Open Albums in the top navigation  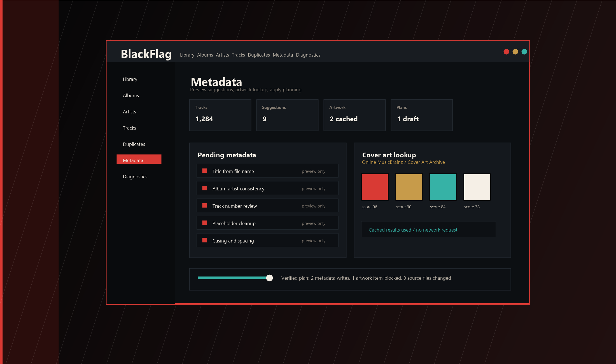point(205,55)
